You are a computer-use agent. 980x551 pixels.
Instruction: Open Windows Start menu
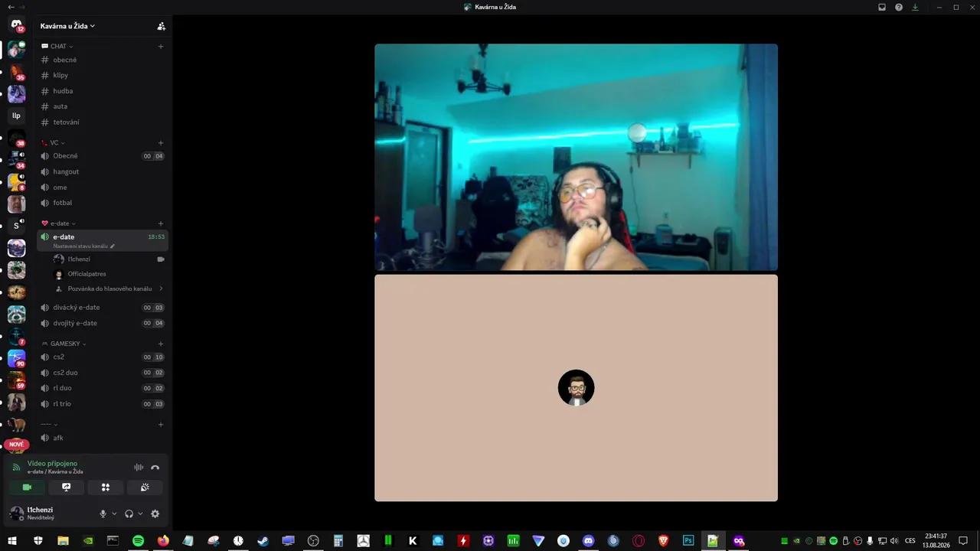tap(12, 541)
